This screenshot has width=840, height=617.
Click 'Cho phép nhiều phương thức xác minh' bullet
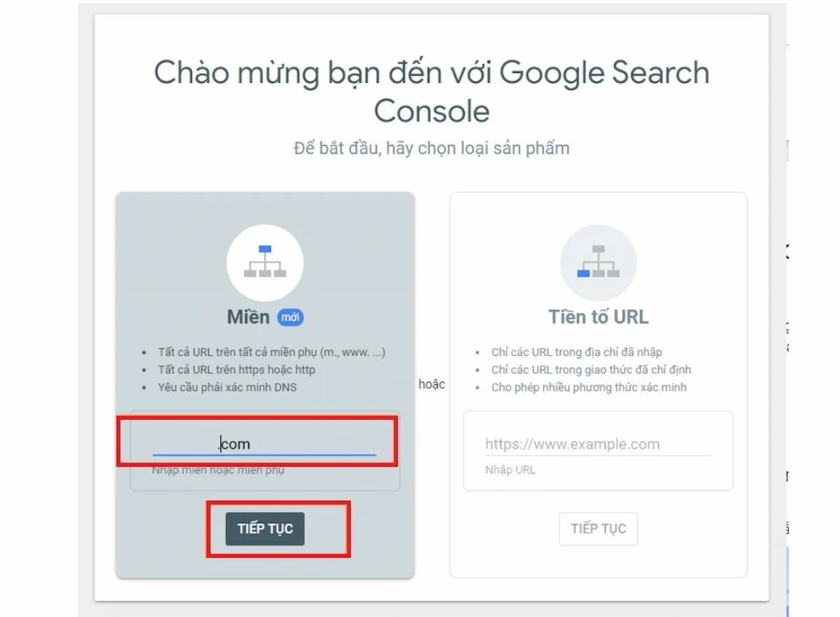click(x=589, y=387)
